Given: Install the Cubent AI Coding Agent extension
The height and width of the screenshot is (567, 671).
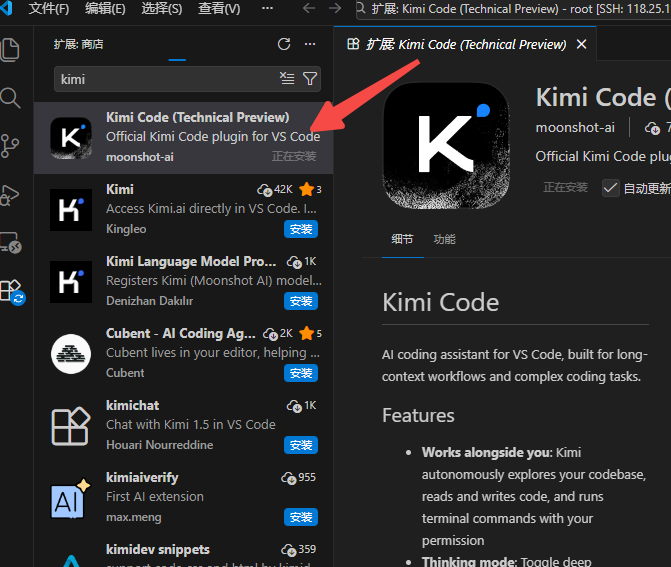Looking at the screenshot, I should (301, 373).
